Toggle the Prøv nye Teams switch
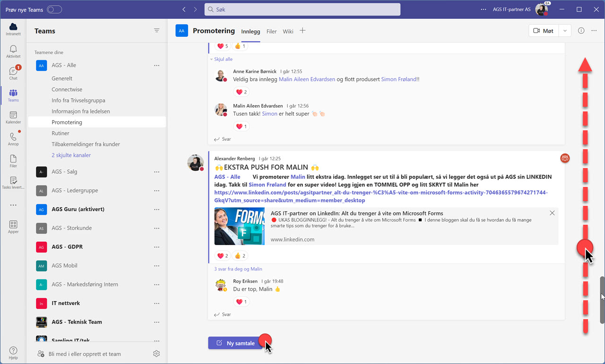 click(53, 9)
